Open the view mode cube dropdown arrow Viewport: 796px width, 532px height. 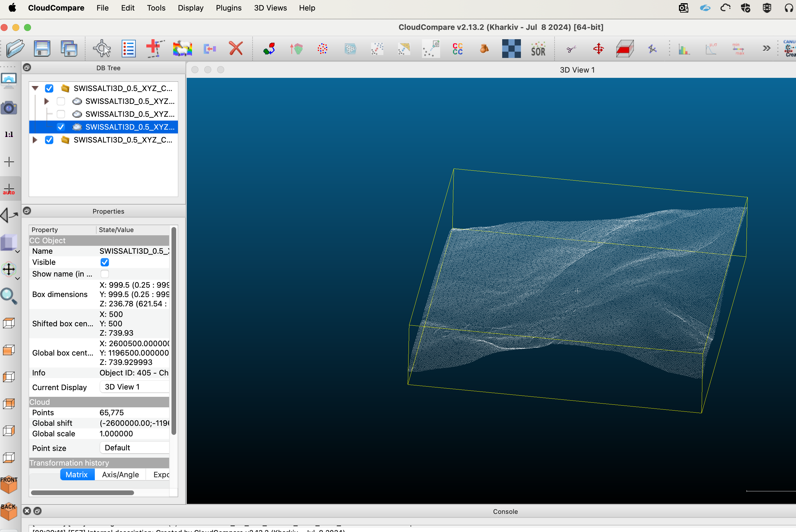click(x=18, y=251)
